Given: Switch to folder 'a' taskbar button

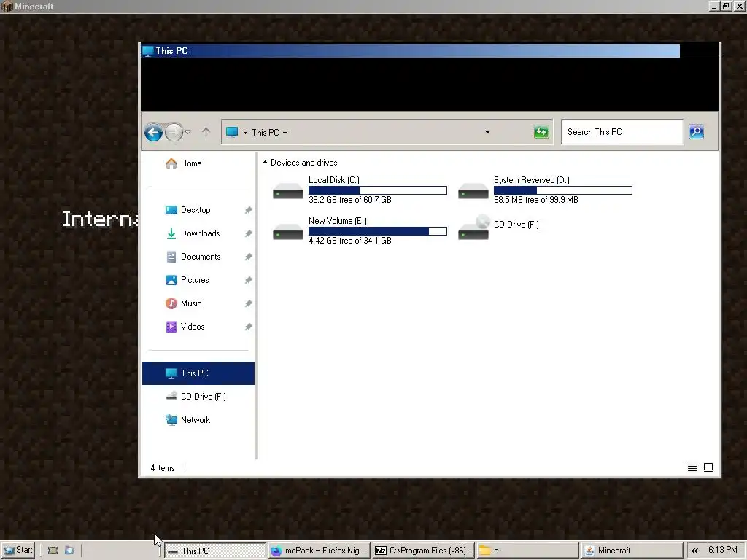Looking at the screenshot, I should [527, 551].
